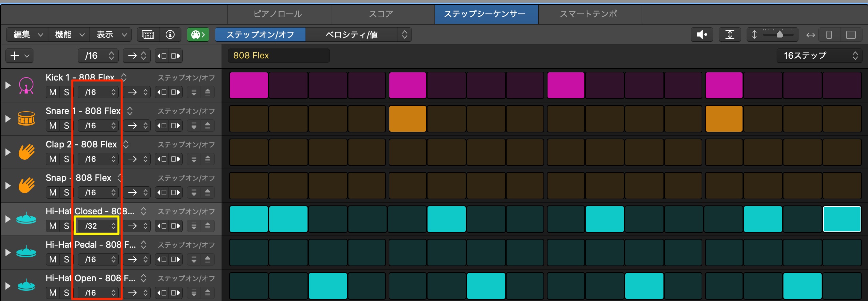Toggle the pattern preview speaker icon
This screenshot has height=301, width=868.
(x=702, y=34)
